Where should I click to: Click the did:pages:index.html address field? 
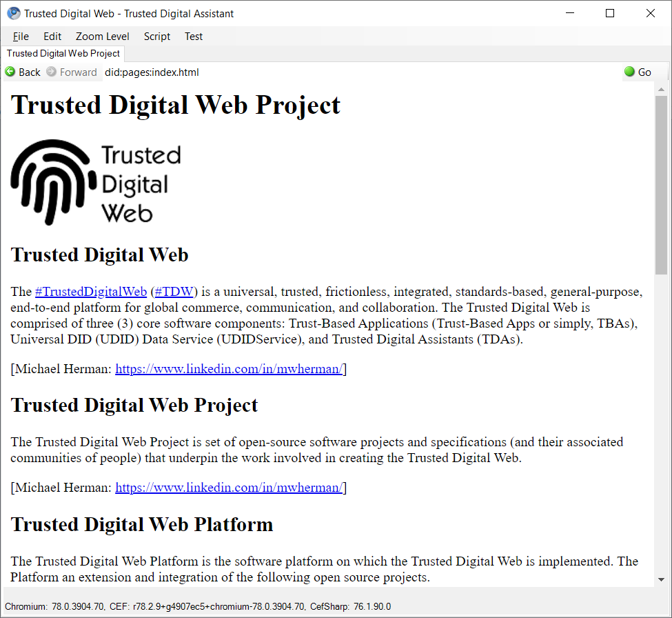click(361, 72)
